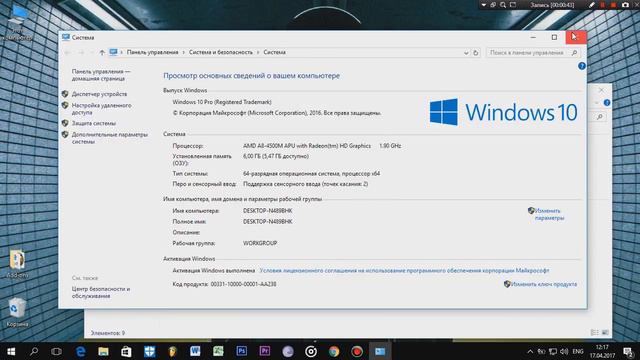Viewport: 640px width, 360px height.
Task: Click 'Изменить ключ продукта' link
Action: point(544,284)
